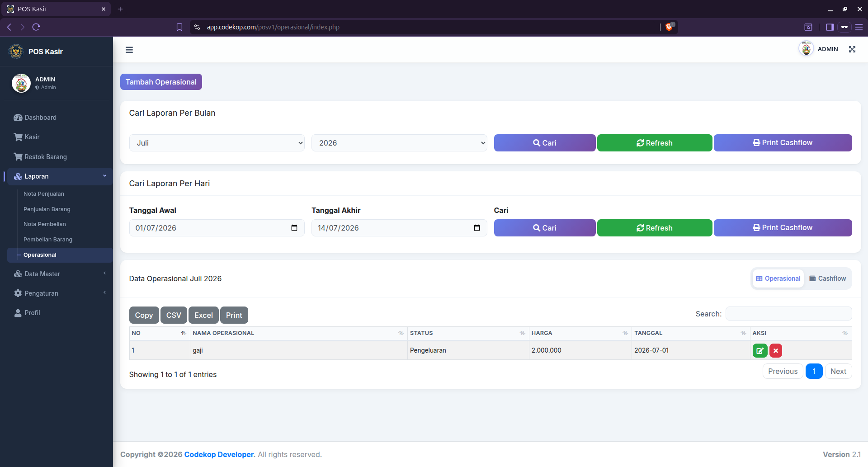868x467 pixels.
Task: Open calendar picker icon for Tanggal Awal
Action: (294, 228)
